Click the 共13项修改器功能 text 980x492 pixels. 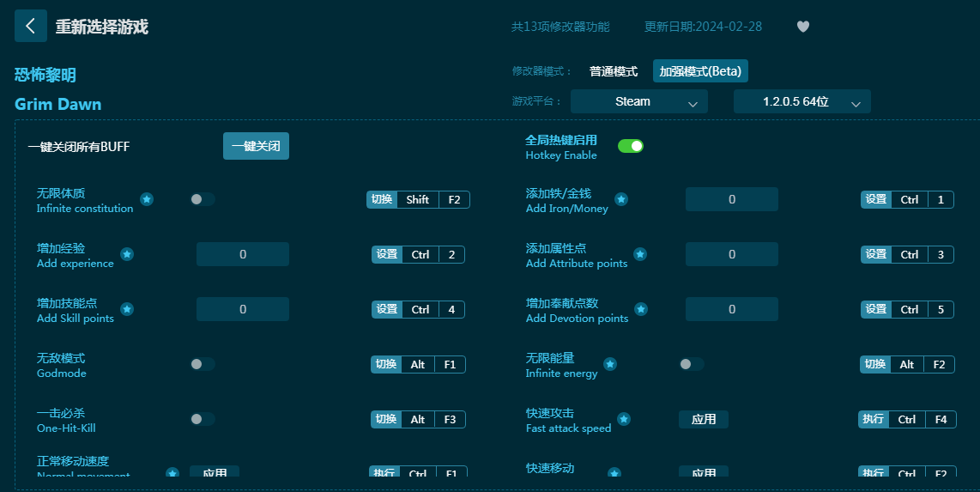point(560,27)
